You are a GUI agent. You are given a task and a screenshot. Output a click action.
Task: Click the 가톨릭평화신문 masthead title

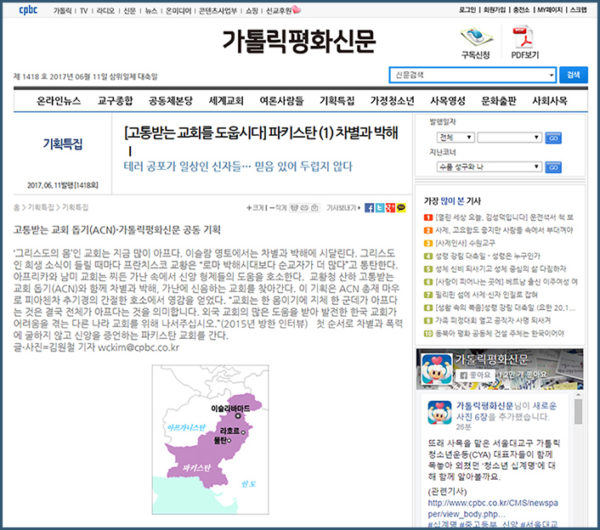pyautogui.click(x=299, y=41)
